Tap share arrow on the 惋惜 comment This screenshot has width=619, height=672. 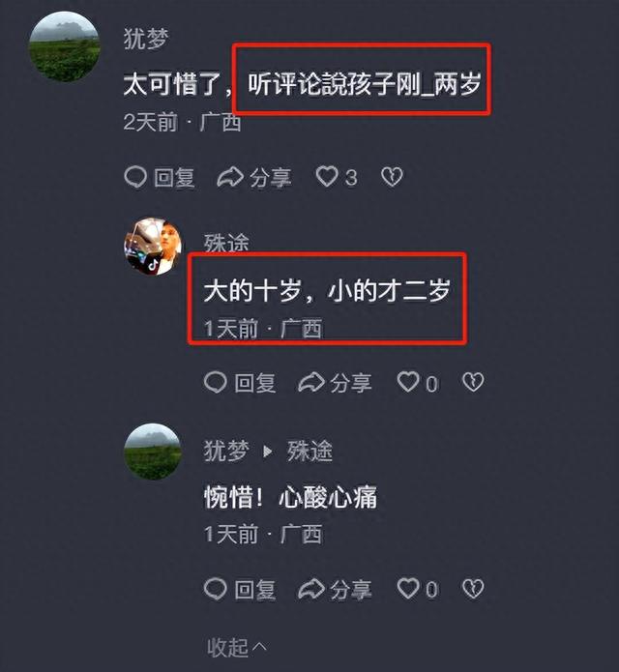(311, 589)
